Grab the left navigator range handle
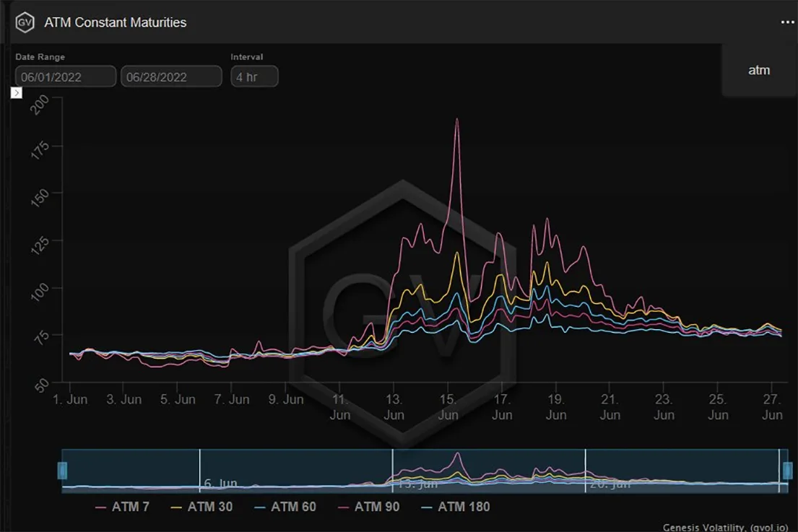Viewport: 798px width, 532px height. pos(63,471)
